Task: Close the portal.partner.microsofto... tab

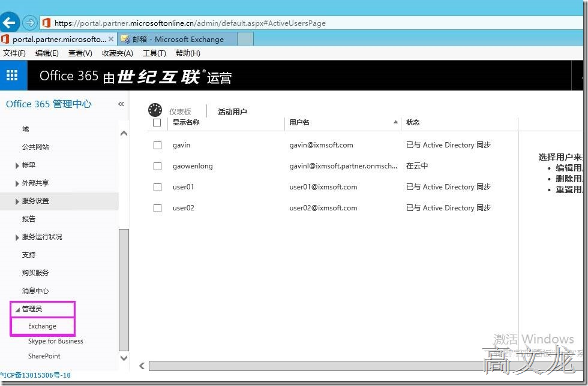Action: (x=111, y=39)
